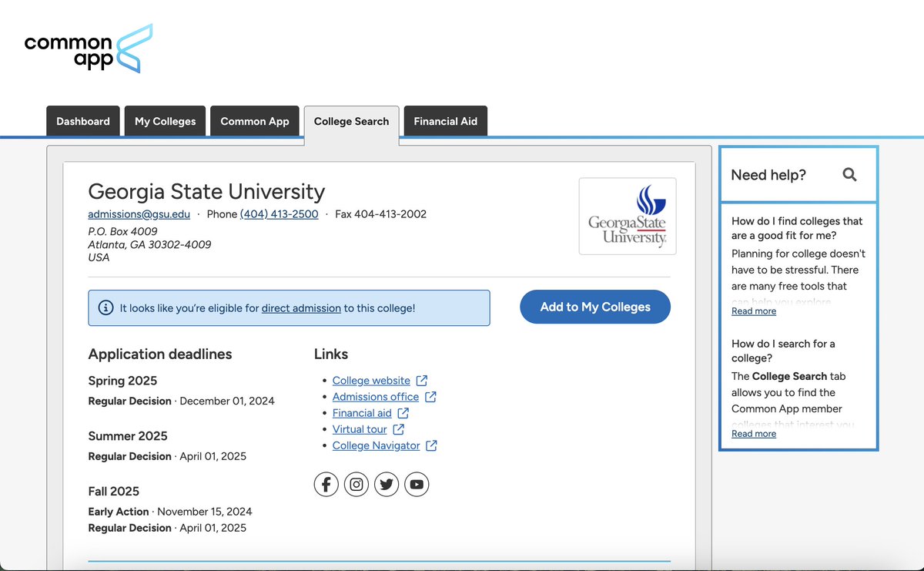Open the Instagram social icon
924x571 pixels.
357,484
